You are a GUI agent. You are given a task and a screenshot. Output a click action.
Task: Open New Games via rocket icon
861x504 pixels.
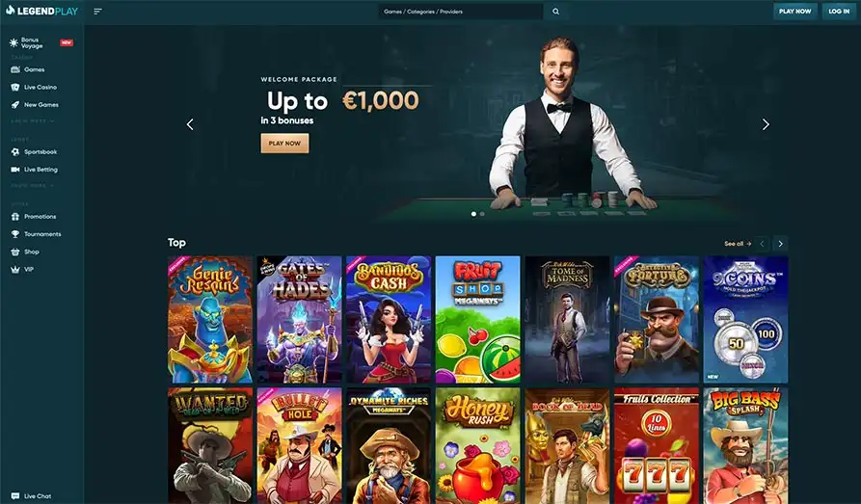[x=14, y=105]
